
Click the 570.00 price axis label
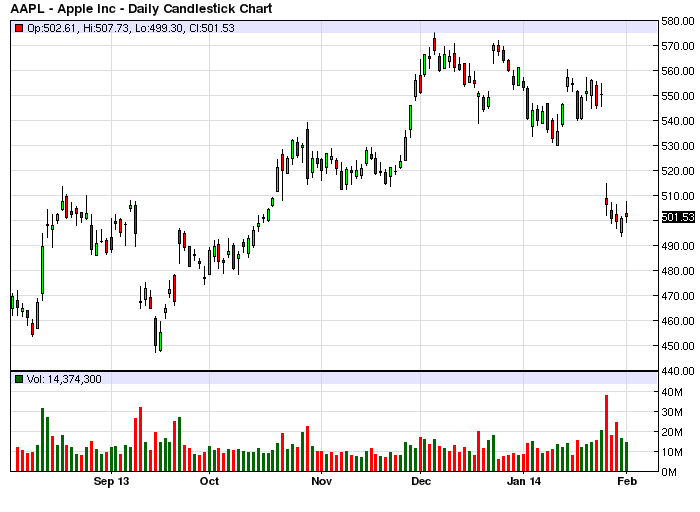[x=678, y=46]
